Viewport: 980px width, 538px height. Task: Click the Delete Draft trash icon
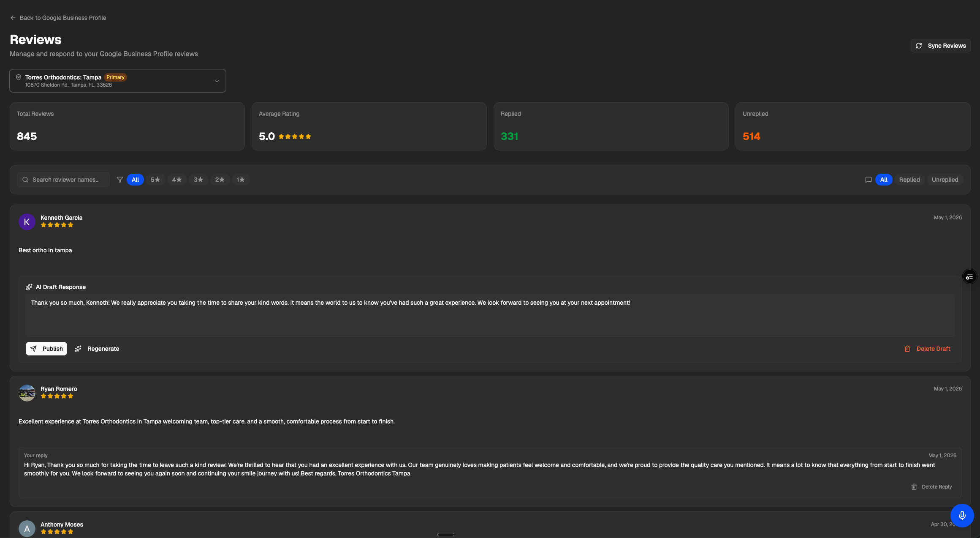tap(907, 349)
